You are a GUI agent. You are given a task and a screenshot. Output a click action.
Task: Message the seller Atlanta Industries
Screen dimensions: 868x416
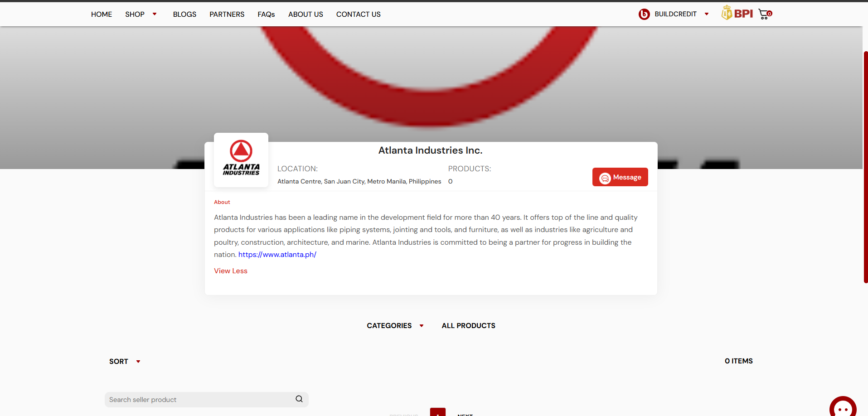point(620,177)
